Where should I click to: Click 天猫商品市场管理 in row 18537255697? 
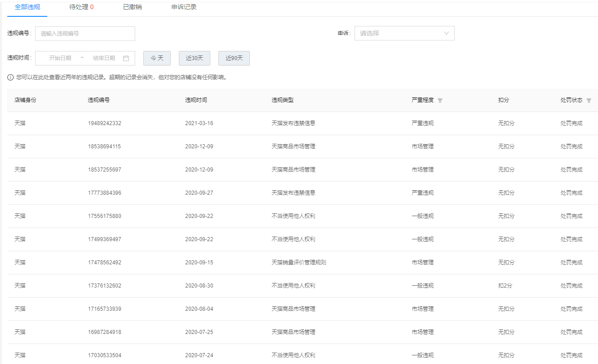(294, 170)
